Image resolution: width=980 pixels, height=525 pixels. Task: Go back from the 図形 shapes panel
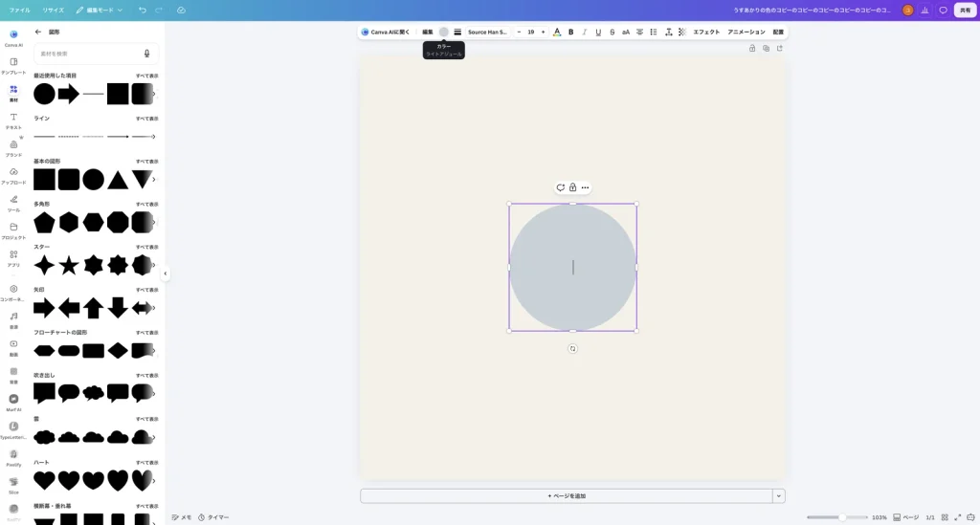click(x=38, y=32)
